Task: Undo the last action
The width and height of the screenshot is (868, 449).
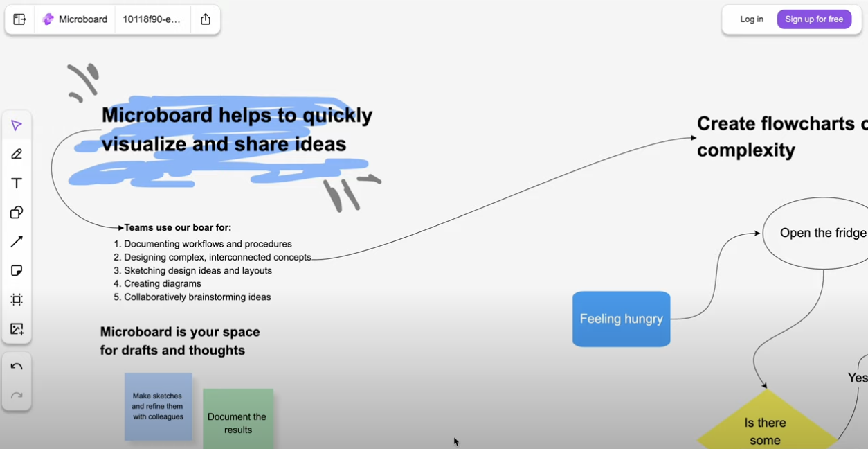Action: pos(17,367)
